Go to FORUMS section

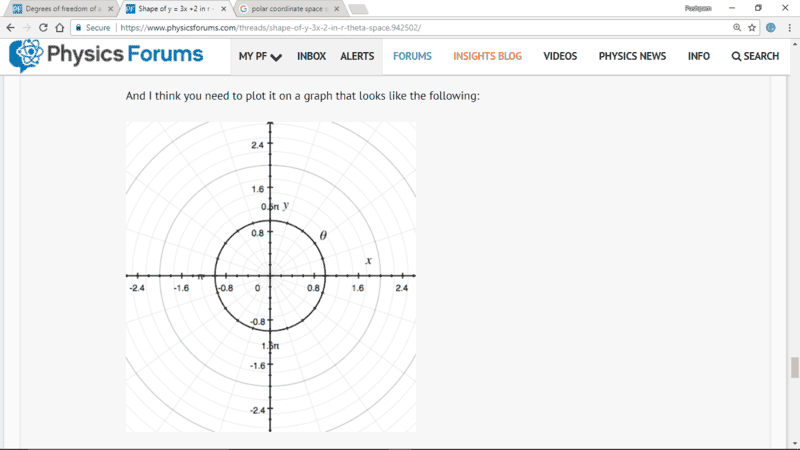pos(412,56)
